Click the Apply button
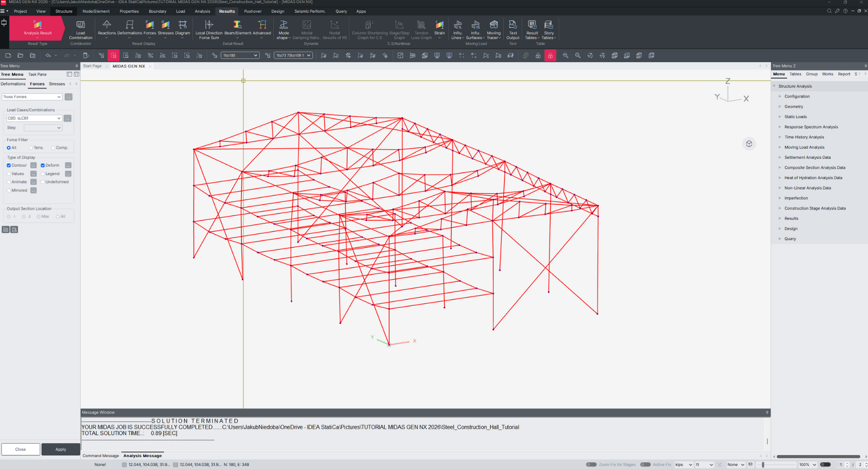This screenshot has width=868, height=469. 61,449
